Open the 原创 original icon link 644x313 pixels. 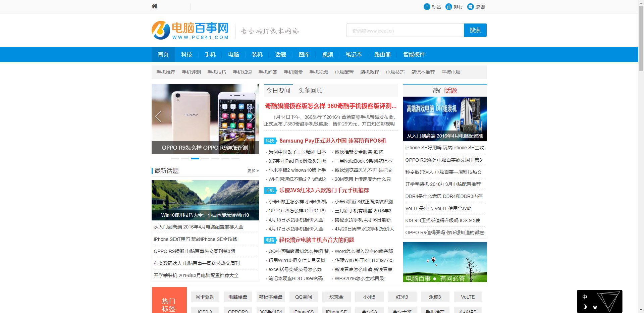click(x=476, y=7)
